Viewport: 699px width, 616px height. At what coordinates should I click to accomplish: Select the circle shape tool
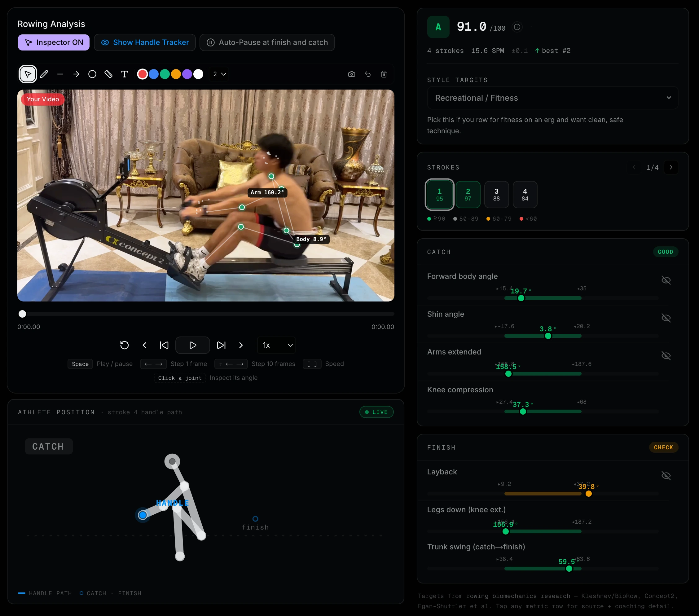pyautogui.click(x=92, y=74)
